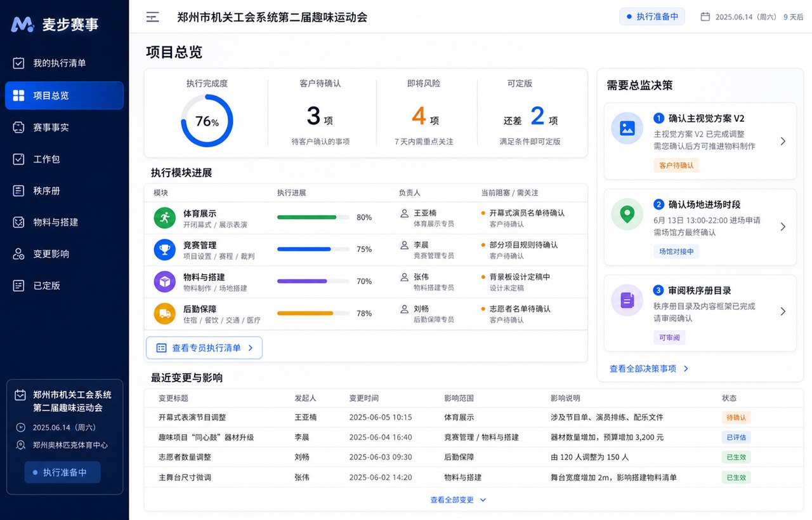This screenshot has width=812, height=520.
Task: Click the 执行准备中 button in the sidebar
Action: (62, 472)
